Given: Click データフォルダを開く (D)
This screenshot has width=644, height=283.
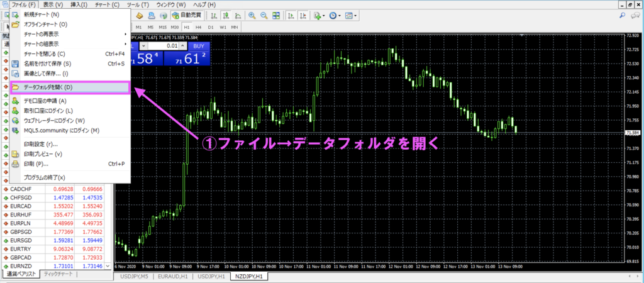Looking at the screenshot, I should 70,87.
